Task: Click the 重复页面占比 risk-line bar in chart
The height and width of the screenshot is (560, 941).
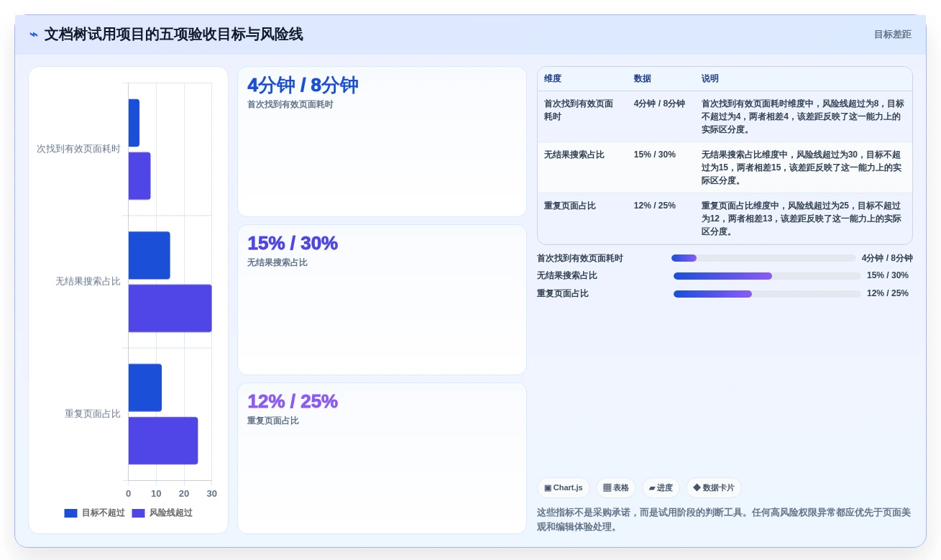Action: [x=163, y=441]
